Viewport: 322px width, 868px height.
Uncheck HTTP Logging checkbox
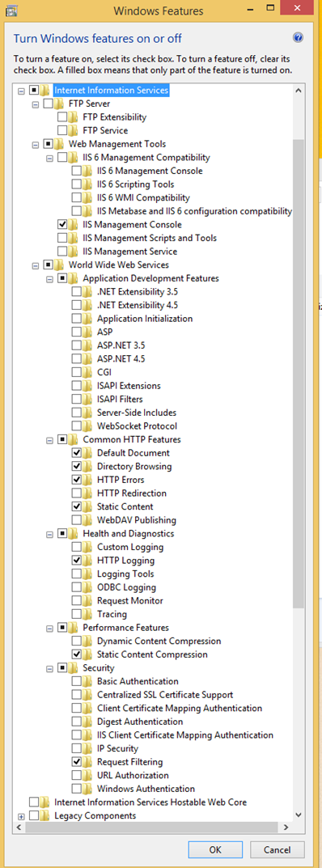tap(76, 561)
